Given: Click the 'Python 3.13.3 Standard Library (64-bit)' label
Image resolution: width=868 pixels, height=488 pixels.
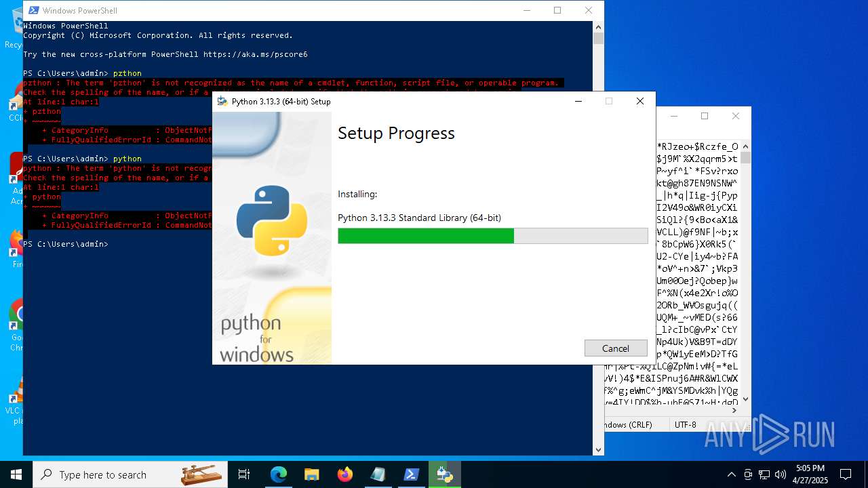Looking at the screenshot, I should (419, 218).
